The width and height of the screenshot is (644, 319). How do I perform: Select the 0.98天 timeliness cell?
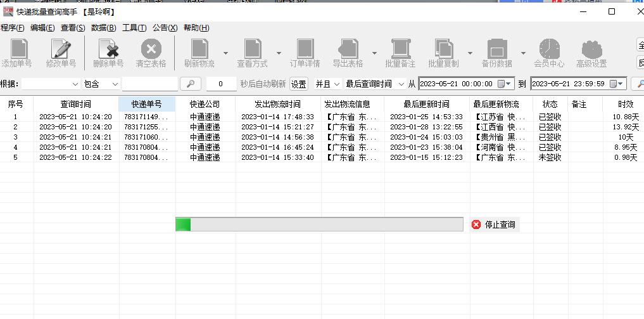(626, 157)
